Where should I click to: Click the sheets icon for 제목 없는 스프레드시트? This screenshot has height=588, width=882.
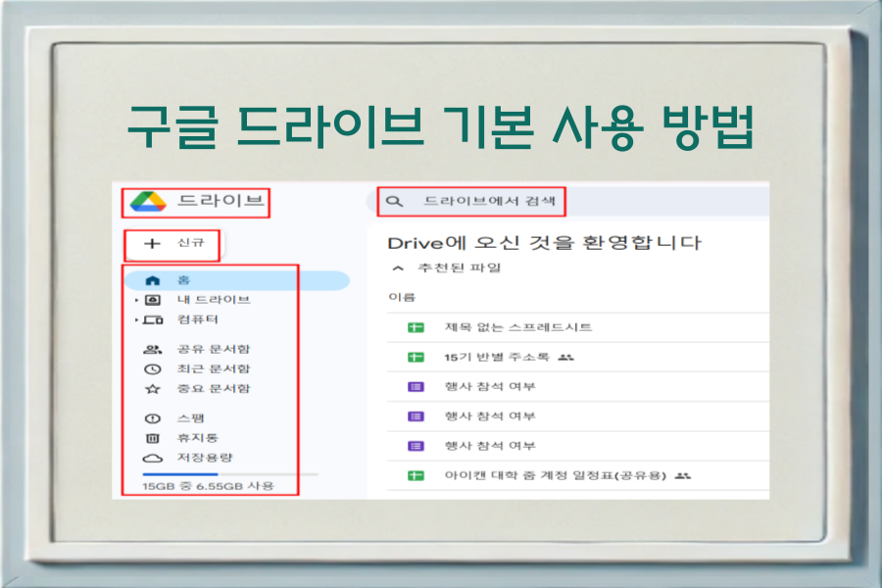coord(416,327)
